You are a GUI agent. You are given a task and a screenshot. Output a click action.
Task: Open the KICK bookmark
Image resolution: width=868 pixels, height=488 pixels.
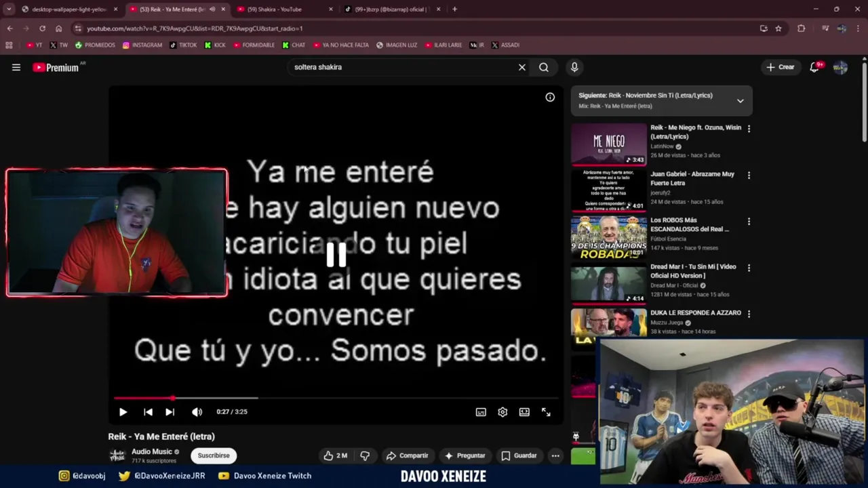[x=215, y=45]
